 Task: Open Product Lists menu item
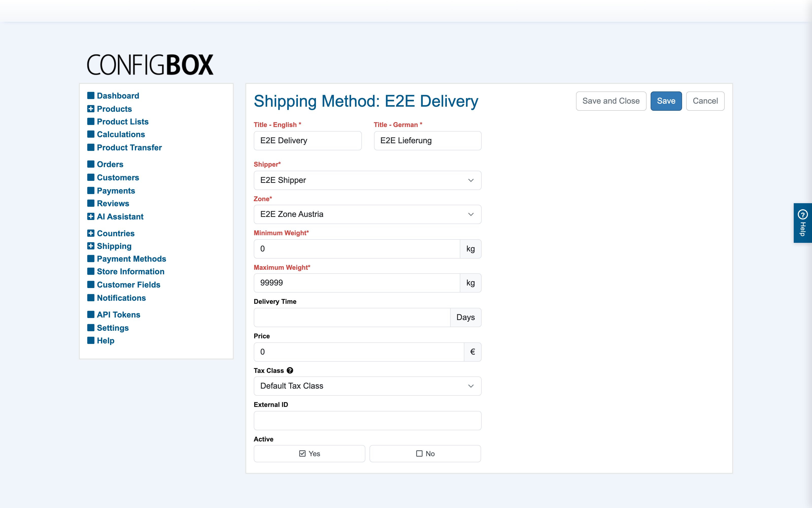[123, 122]
